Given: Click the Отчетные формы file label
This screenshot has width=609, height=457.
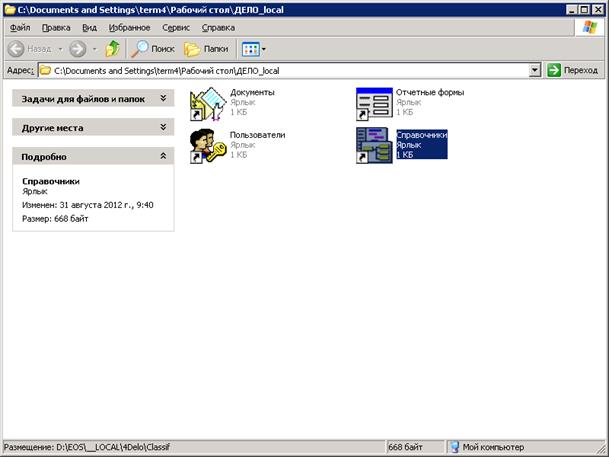Looking at the screenshot, I should coord(430,92).
